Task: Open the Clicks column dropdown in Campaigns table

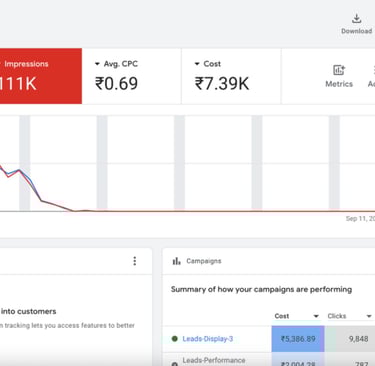Action: point(369,316)
